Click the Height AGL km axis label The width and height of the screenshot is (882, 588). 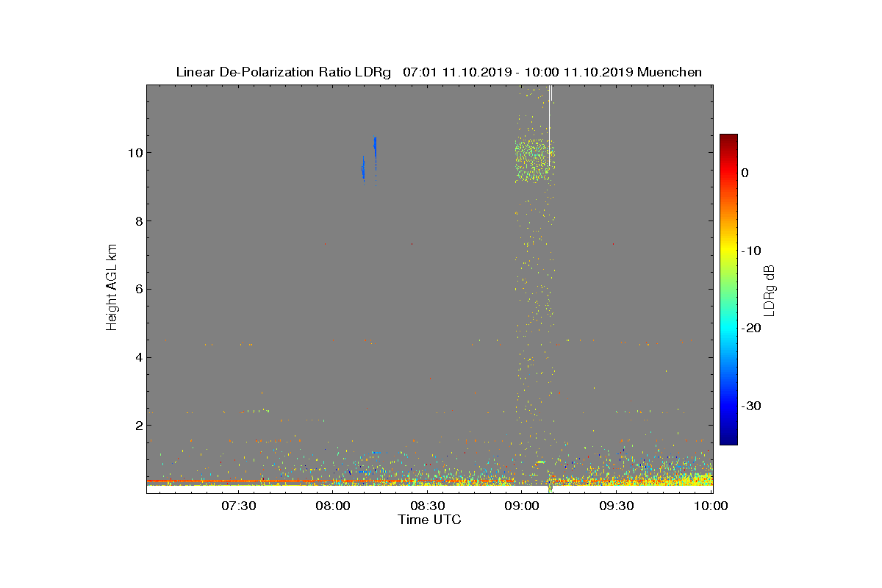coord(112,289)
